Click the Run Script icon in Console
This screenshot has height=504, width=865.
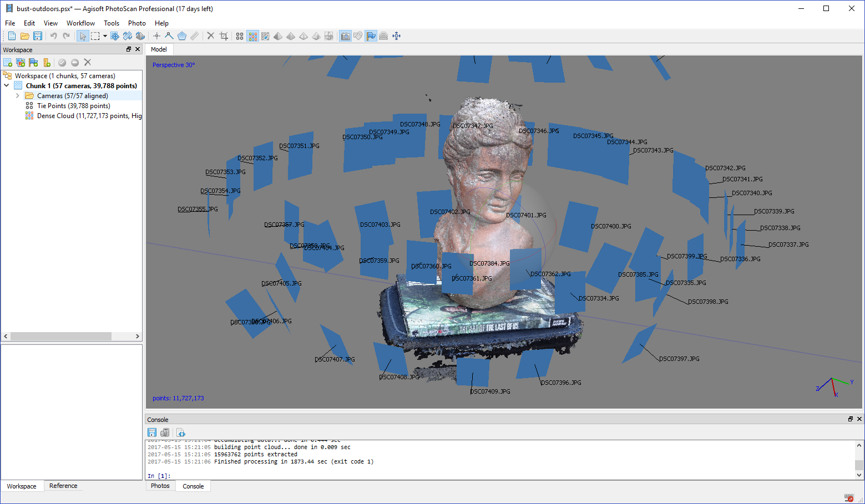point(181,432)
